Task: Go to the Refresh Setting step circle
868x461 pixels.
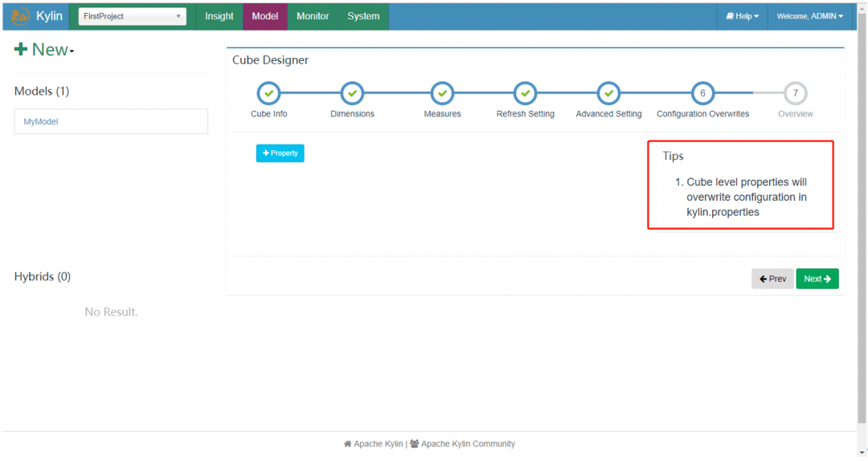Action: click(526, 93)
